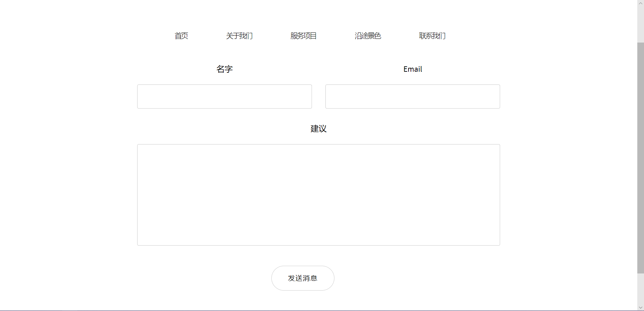The width and height of the screenshot is (644, 311).
Task: Select 服务项目 in the navigation bar
Action: point(304,36)
